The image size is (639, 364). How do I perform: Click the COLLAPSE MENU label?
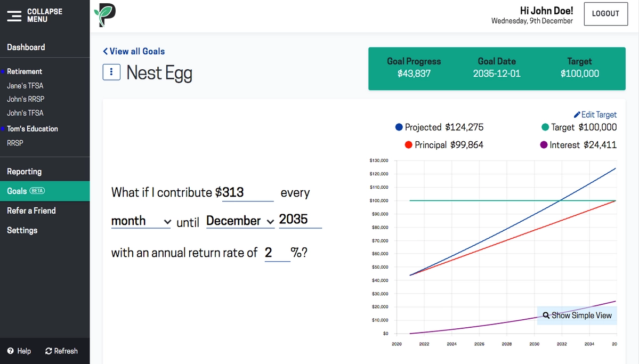(45, 15)
